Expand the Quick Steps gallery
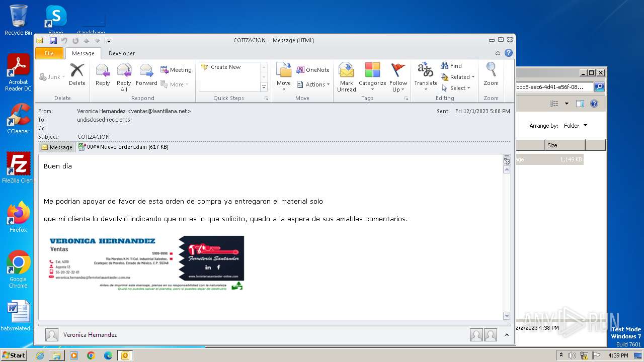Viewport: 644px width, 362px height. 264,87
